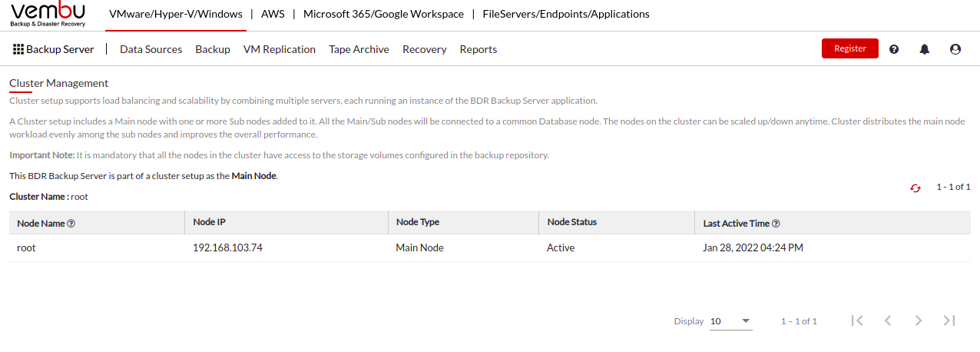Click the Node Status column header
Screen dimensions: 980x352
pyautogui.click(x=572, y=222)
